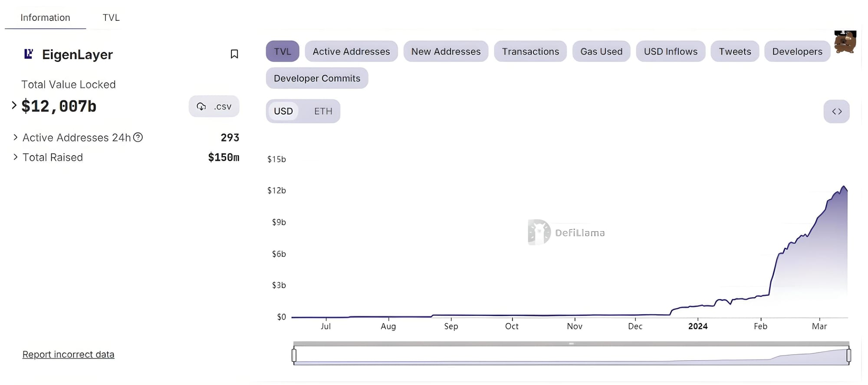The width and height of the screenshot is (868, 385).
Task: Switch chart denomination to ETH
Action: pos(323,111)
